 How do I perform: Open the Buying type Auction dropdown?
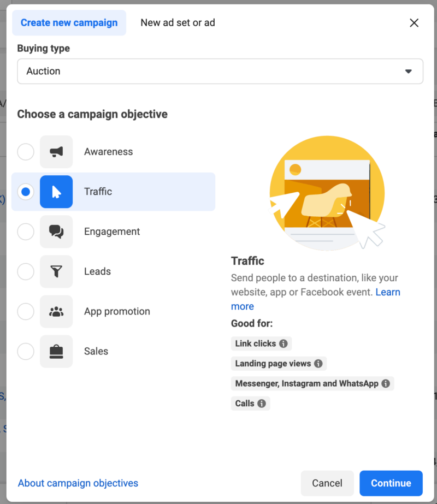point(220,72)
